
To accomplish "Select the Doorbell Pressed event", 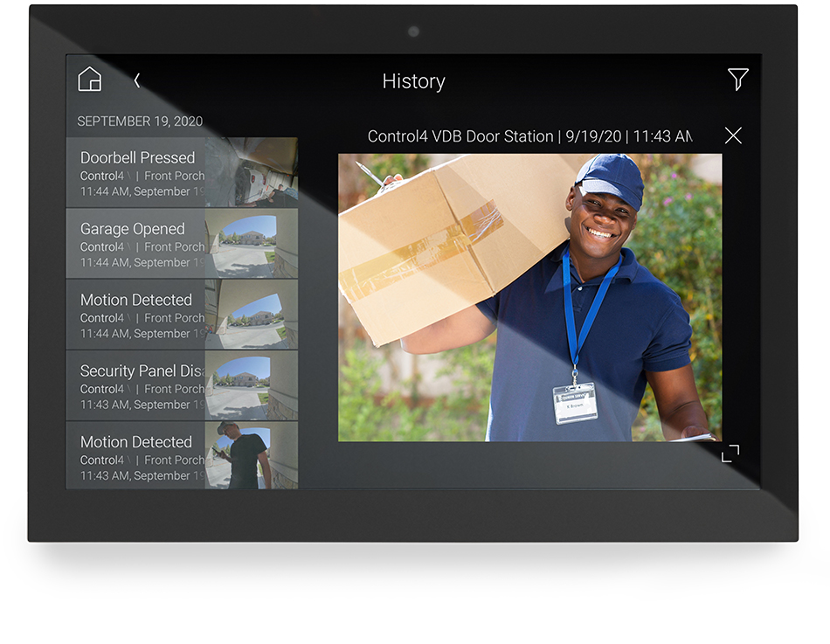I will coord(137,173).
